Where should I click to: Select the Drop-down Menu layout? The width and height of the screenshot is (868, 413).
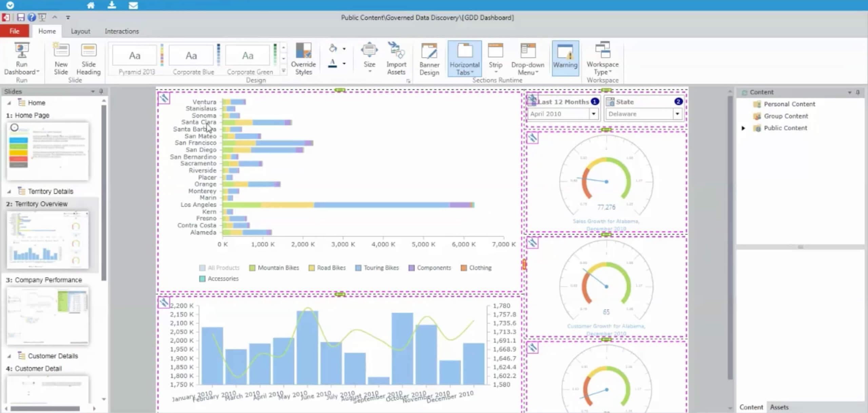tap(528, 59)
